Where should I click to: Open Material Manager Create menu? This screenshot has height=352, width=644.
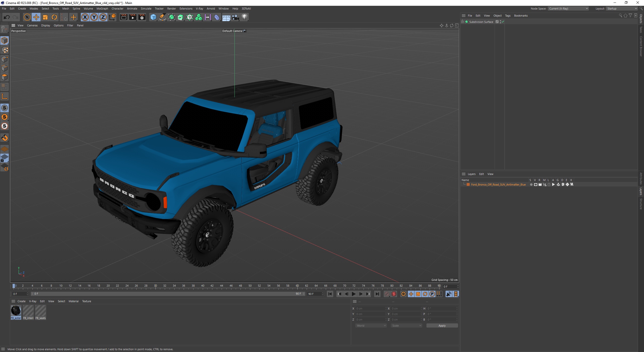pyautogui.click(x=21, y=301)
